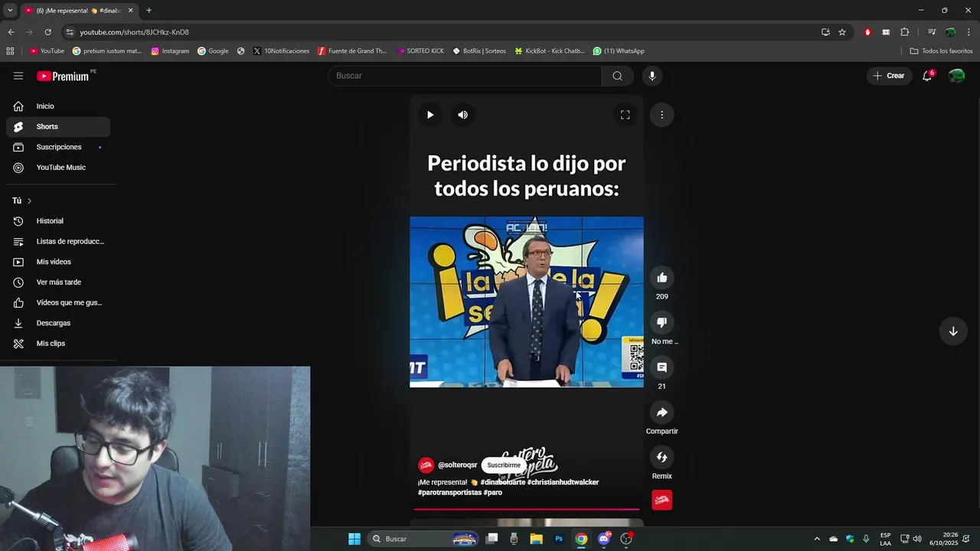This screenshot has width=980, height=551.
Task: Open Suscripciones in the sidebar
Action: 58,147
